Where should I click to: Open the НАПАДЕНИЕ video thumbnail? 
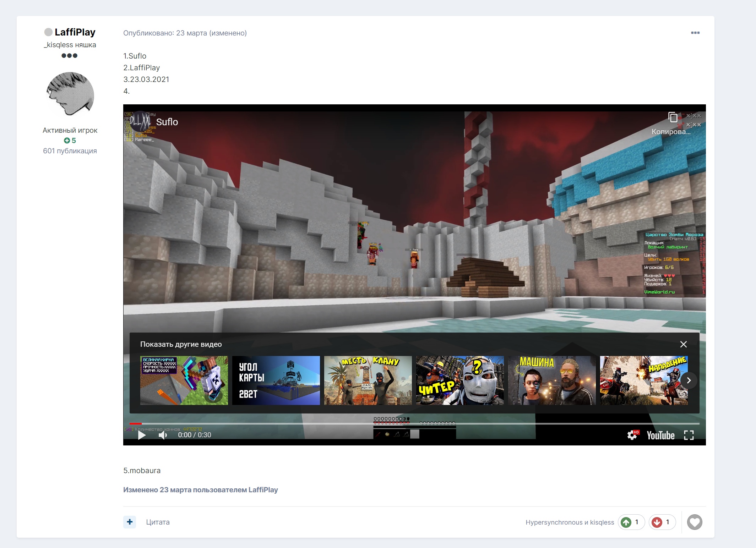pos(644,380)
